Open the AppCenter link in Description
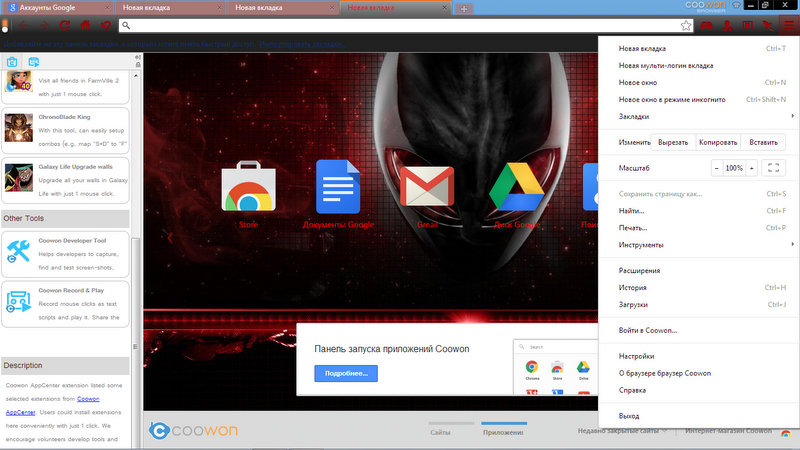 click(20, 412)
